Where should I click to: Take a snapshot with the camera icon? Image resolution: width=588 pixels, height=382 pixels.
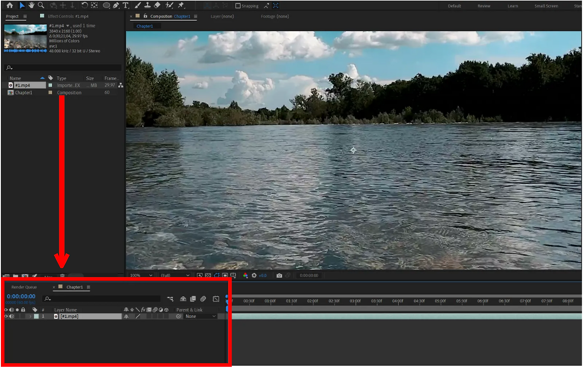pos(279,275)
